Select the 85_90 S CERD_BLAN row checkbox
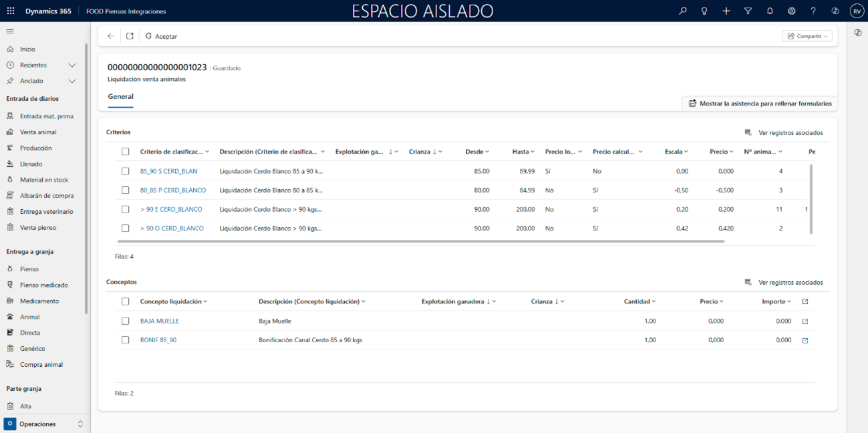868x433 pixels. pyautogui.click(x=125, y=171)
